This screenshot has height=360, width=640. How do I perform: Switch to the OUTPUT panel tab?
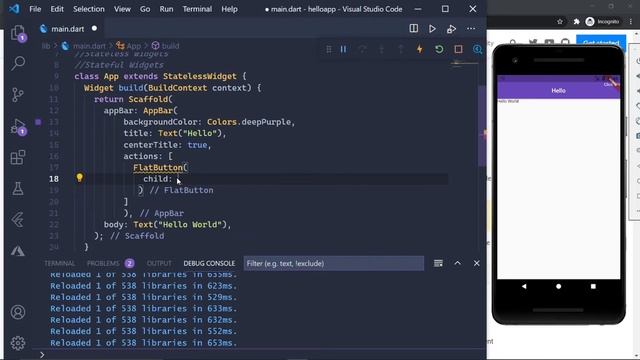pos(159,264)
